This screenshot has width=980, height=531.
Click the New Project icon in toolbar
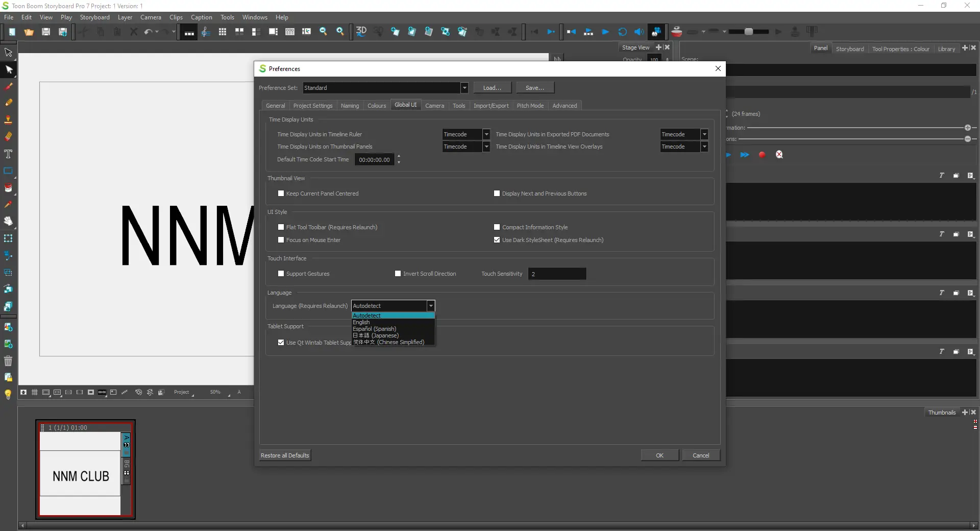pos(12,32)
